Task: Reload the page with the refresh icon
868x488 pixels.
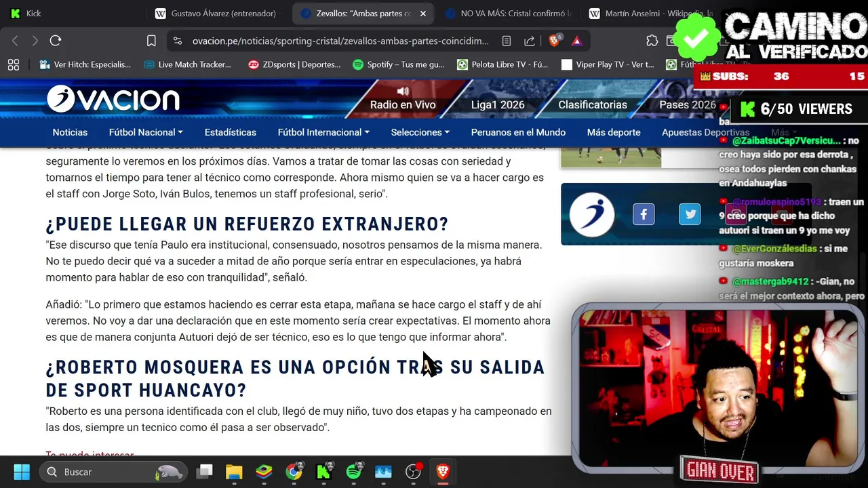Action: (x=56, y=41)
